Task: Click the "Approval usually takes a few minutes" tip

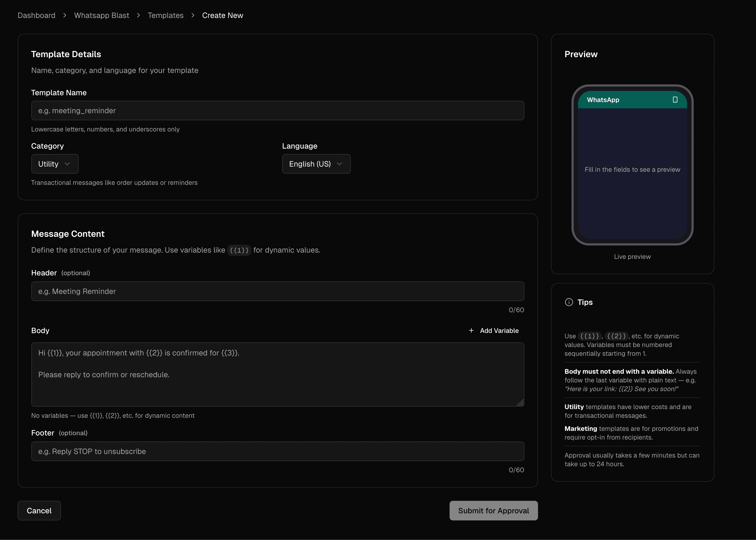Action: pyautogui.click(x=632, y=459)
